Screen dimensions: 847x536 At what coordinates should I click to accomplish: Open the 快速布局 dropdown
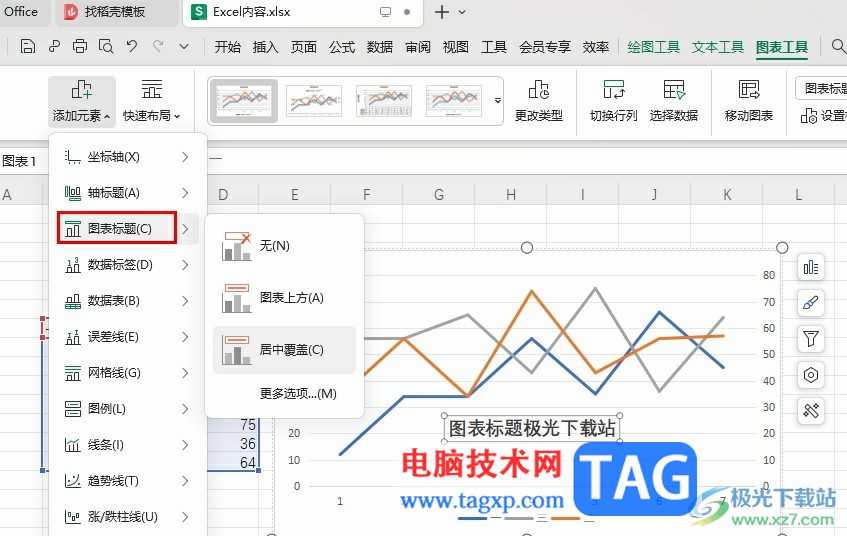click(151, 101)
